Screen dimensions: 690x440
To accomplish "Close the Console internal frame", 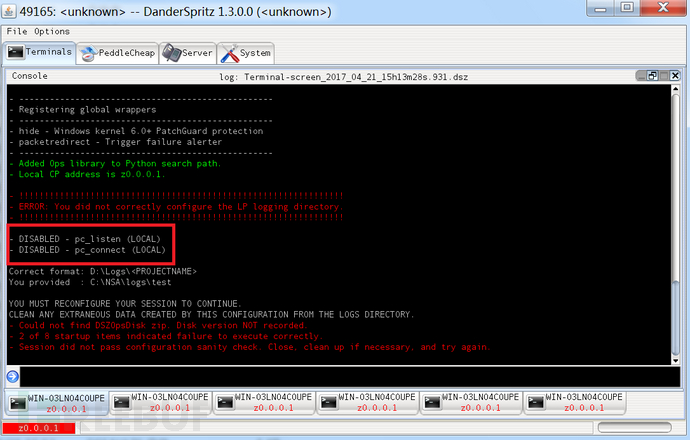I will pyautogui.click(x=675, y=76).
